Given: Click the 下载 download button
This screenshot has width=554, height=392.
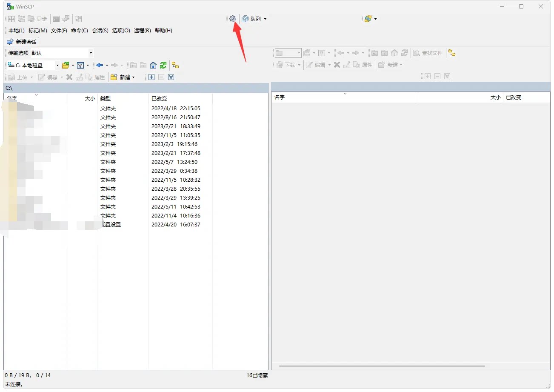Looking at the screenshot, I should pyautogui.click(x=286, y=65).
